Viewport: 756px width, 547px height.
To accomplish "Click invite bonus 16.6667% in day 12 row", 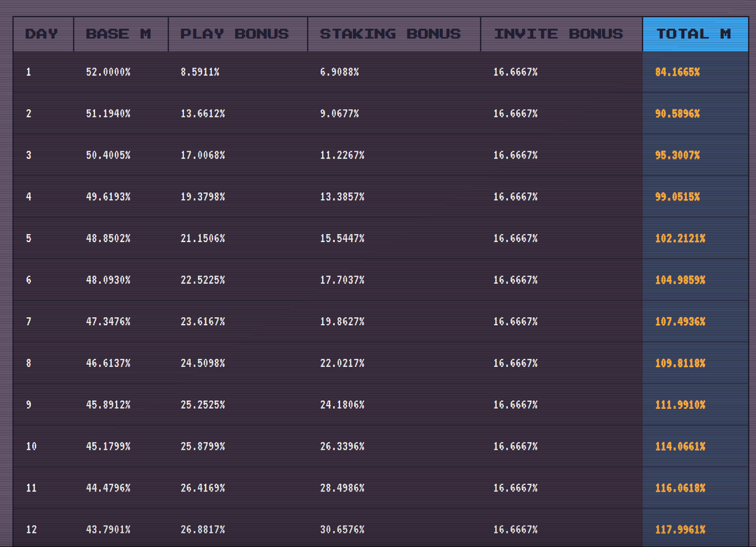I will (515, 530).
